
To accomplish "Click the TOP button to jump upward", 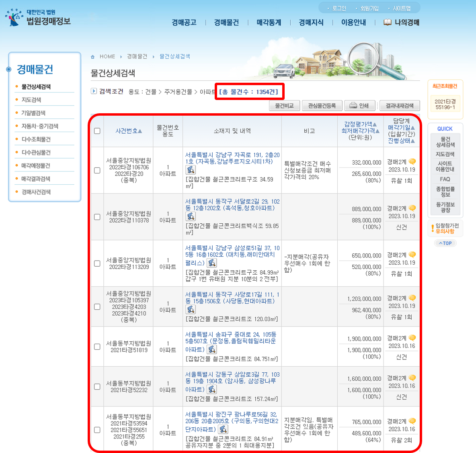I will click(445, 243).
